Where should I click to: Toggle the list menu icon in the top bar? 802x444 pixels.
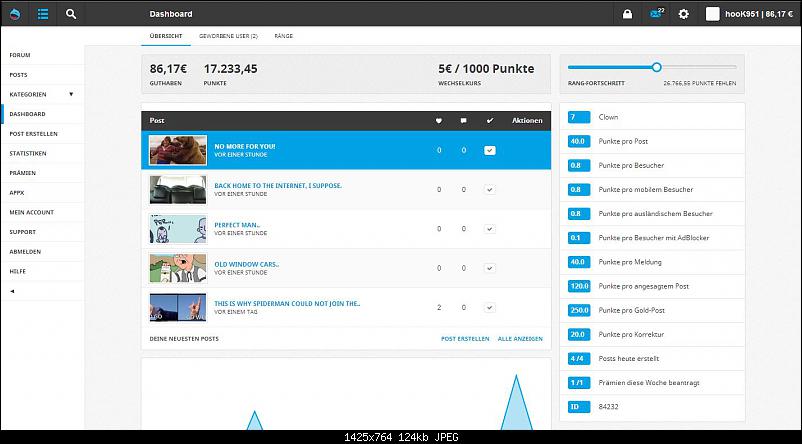42,14
